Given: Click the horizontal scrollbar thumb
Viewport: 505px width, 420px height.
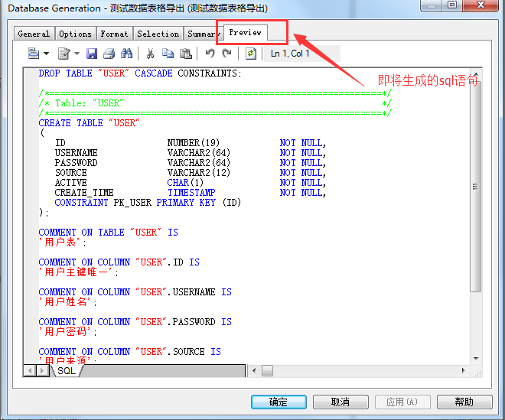Looking at the screenshot, I should pos(267,370).
